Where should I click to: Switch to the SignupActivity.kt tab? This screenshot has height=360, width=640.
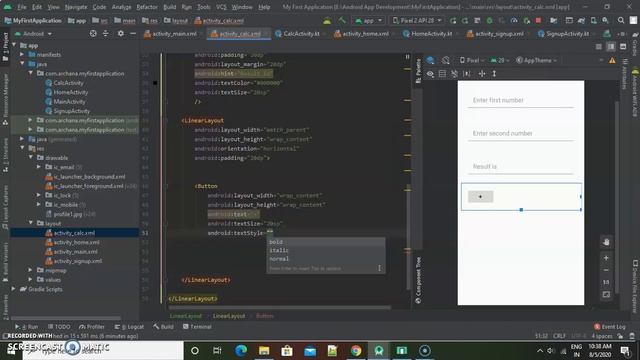564,34
